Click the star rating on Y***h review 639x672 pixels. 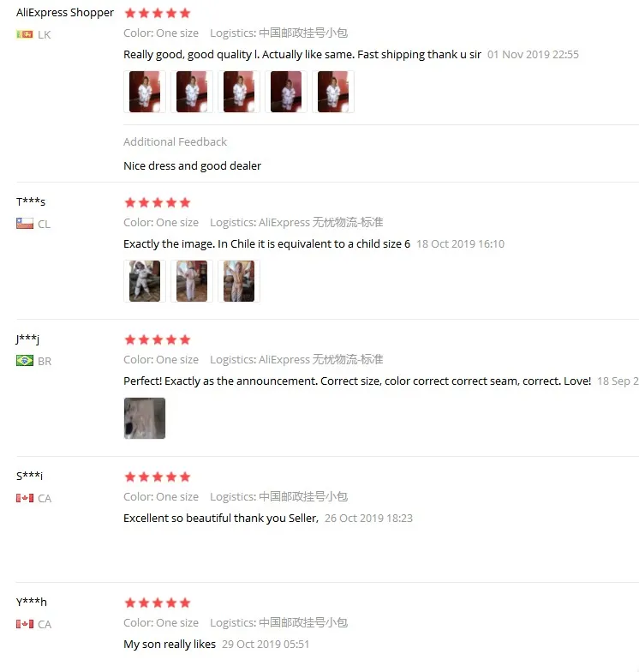coord(158,603)
